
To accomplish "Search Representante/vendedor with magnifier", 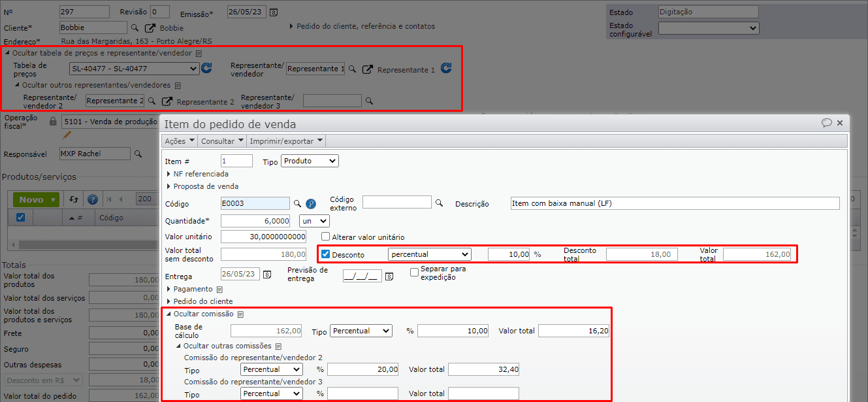I will click(x=352, y=69).
